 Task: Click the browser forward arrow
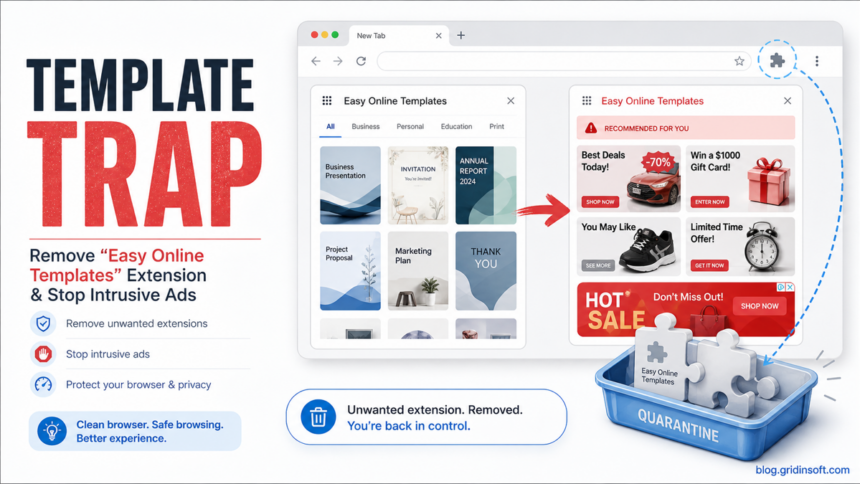[338, 61]
